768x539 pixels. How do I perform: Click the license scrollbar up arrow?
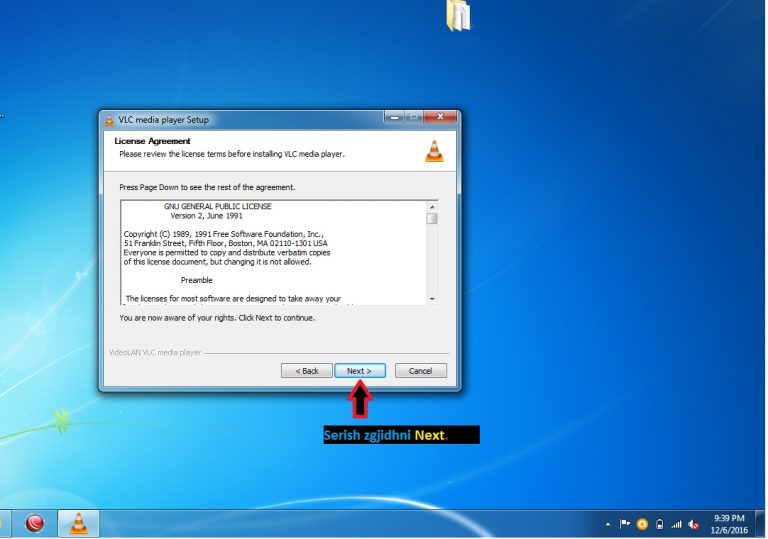pyautogui.click(x=432, y=206)
